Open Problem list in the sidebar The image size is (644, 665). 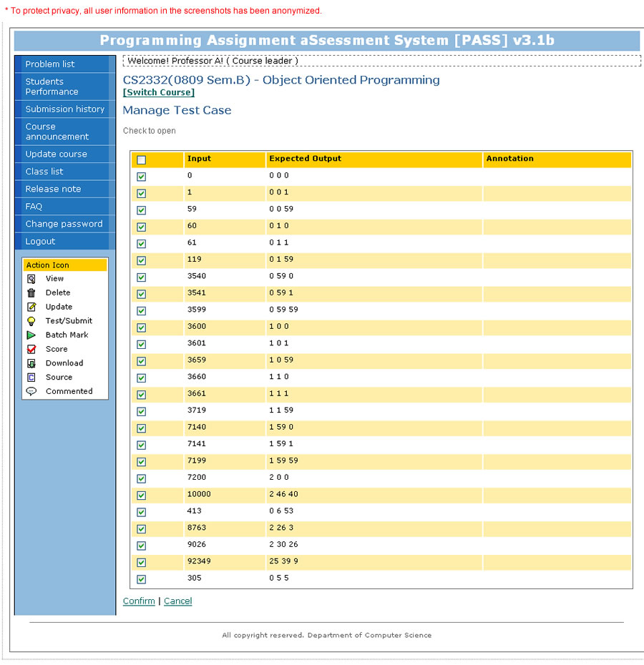(x=50, y=64)
